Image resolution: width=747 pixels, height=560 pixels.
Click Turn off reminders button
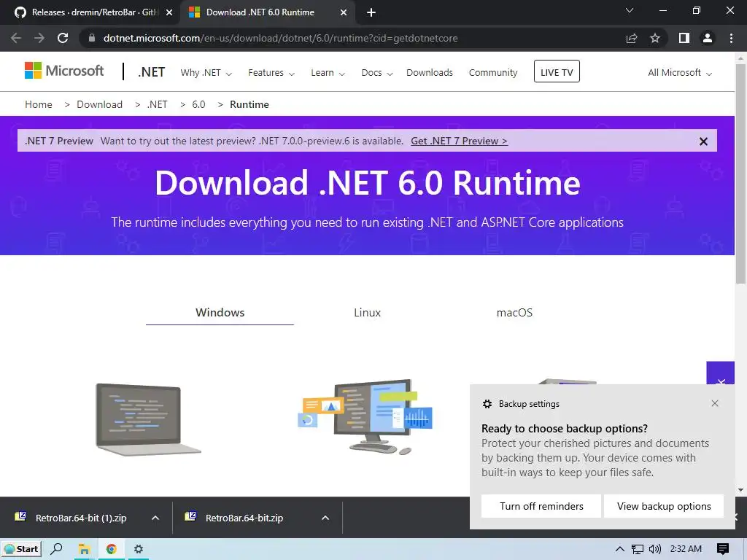541,506
